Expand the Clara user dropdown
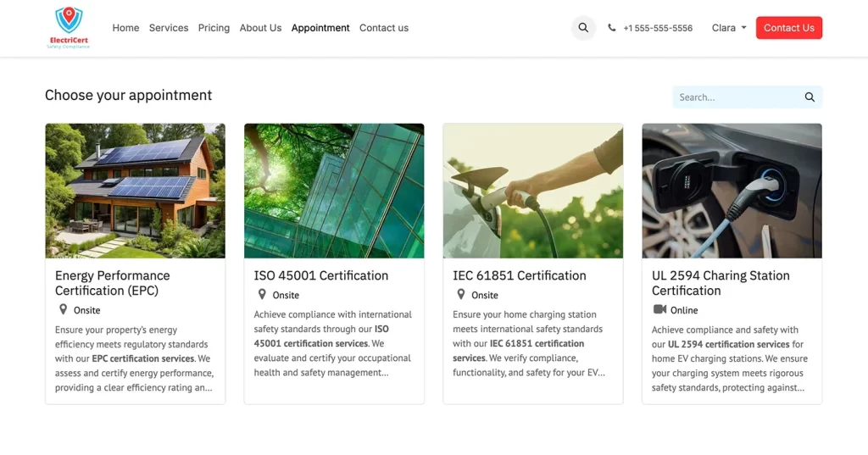The height and width of the screenshot is (455, 868). (729, 28)
